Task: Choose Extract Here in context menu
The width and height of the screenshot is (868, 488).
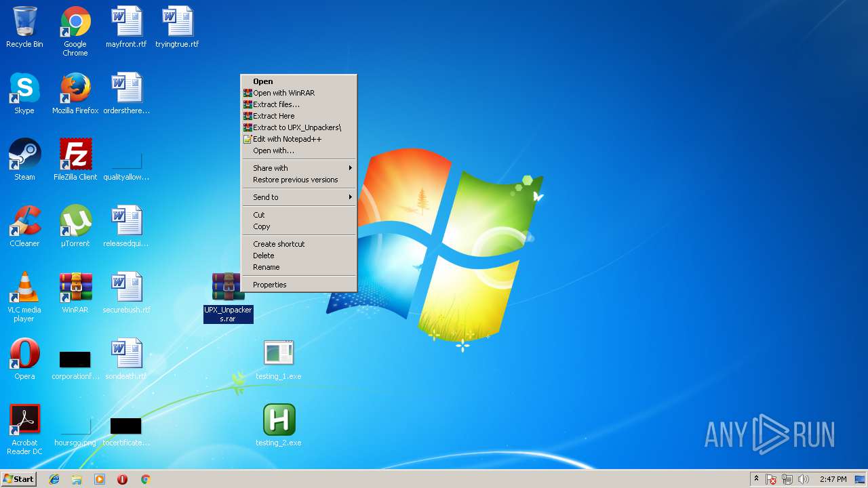Action: click(x=298, y=116)
